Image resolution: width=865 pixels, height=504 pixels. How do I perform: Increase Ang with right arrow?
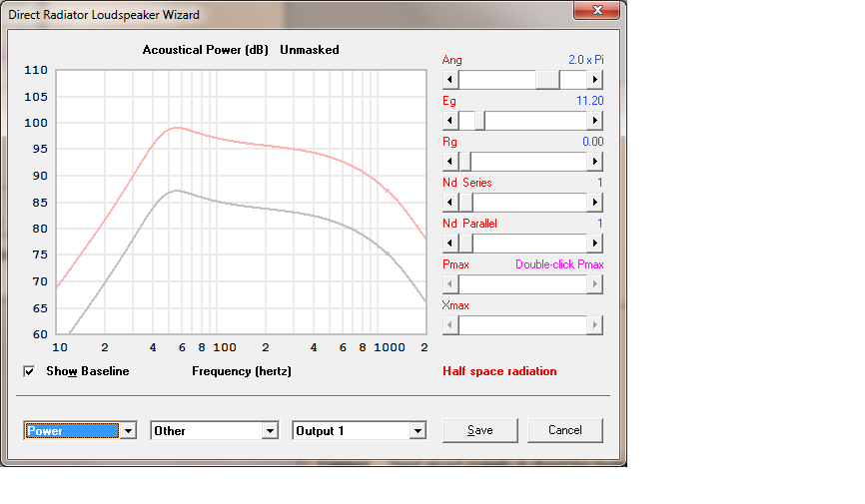click(x=594, y=80)
